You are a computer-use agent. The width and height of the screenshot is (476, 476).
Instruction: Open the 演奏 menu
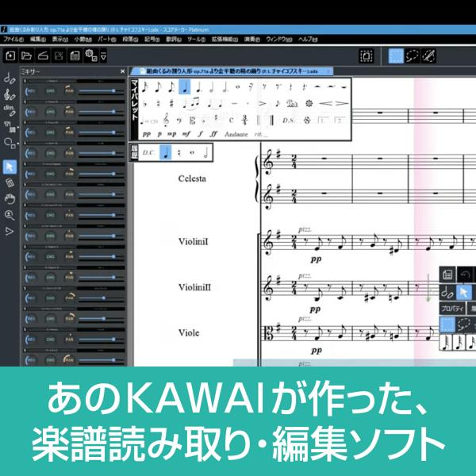point(252,40)
